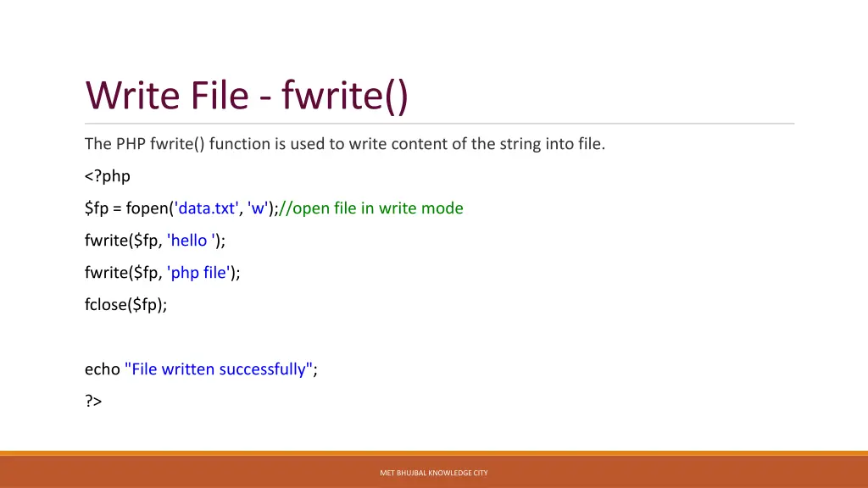868x488 pixels.
Task: Click the sentence describing the PHP fwrite() function
Action: (x=345, y=144)
